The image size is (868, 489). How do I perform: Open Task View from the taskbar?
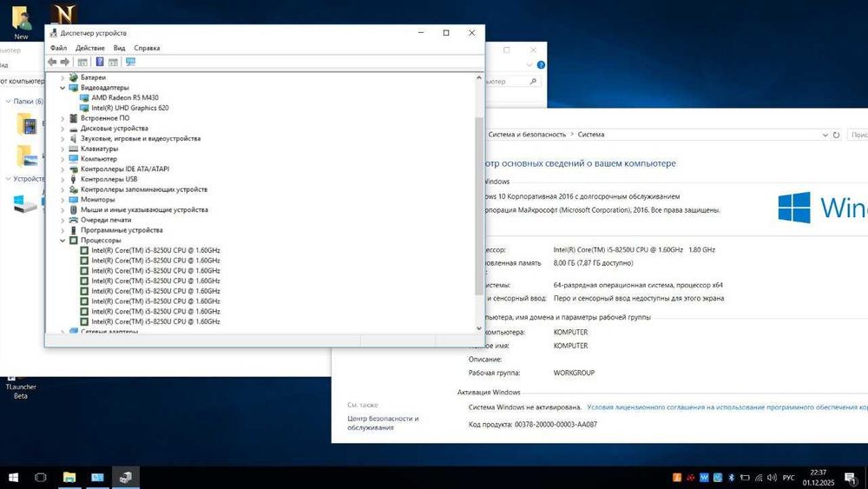[41, 478]
